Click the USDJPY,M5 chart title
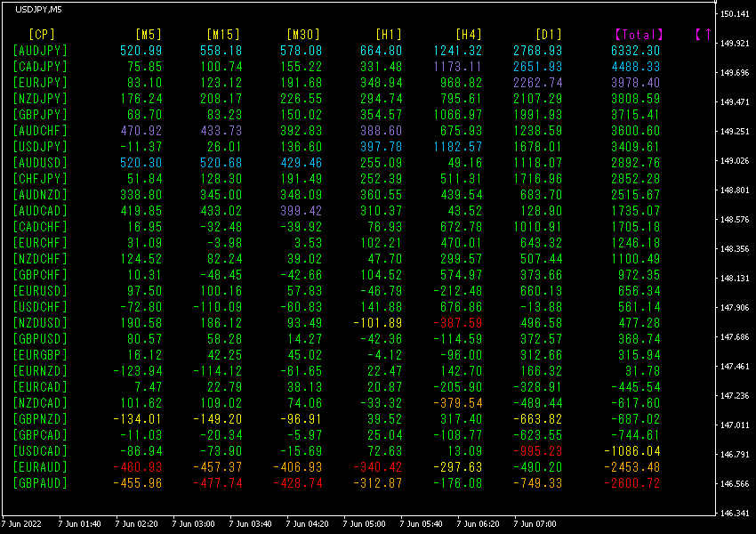This screenshot has height=534, width=756. coord(38,10)
